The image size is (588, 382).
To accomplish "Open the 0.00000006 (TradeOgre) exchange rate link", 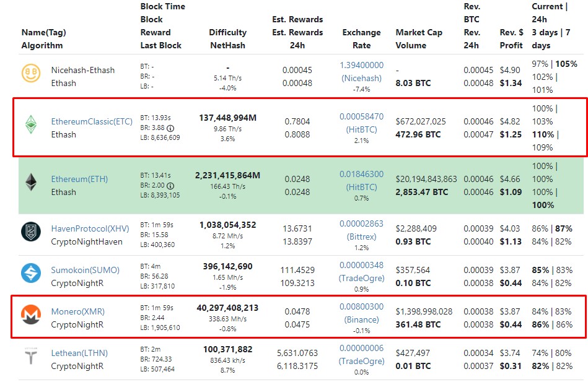I will 361,354.
